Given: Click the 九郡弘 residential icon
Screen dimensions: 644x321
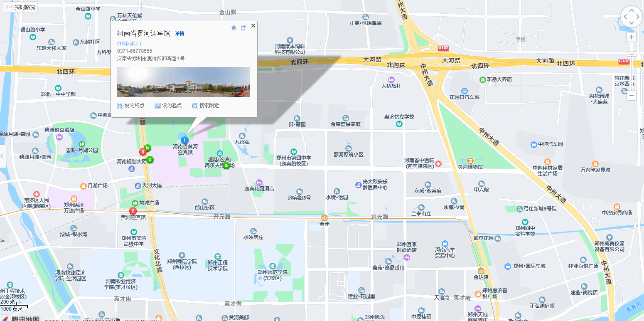Looking at the screenshot, I should click(242, 136).
